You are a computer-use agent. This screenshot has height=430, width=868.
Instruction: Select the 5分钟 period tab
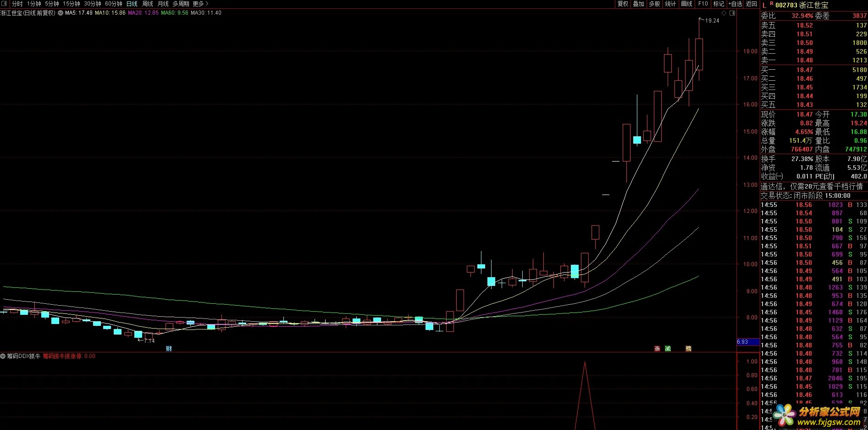(x=52, y=4)
